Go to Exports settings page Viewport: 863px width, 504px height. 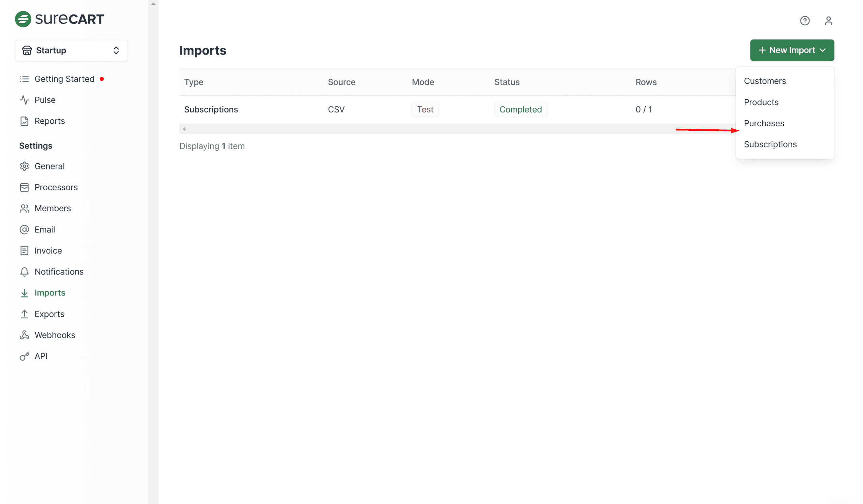click(49, 314)
